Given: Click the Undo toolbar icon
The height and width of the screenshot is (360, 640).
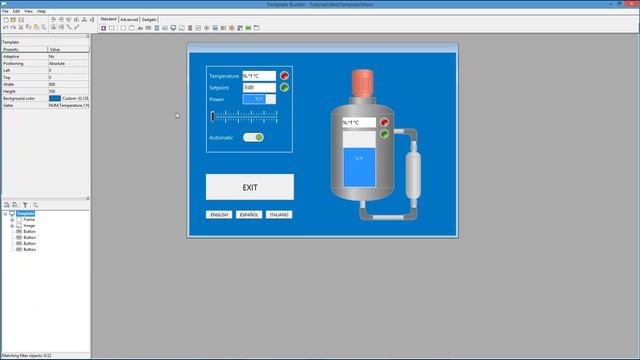Looking at the screenshot, I should click(6, 27).
